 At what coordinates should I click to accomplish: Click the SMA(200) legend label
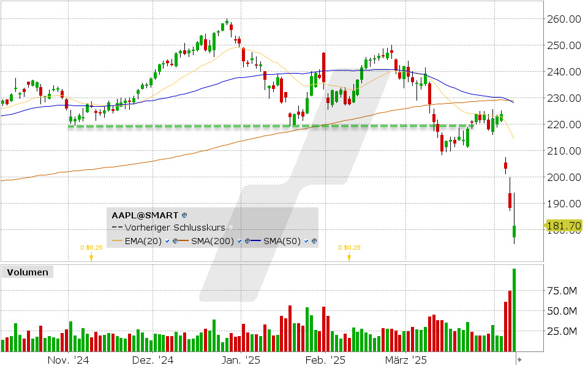[x=213, y=241]
